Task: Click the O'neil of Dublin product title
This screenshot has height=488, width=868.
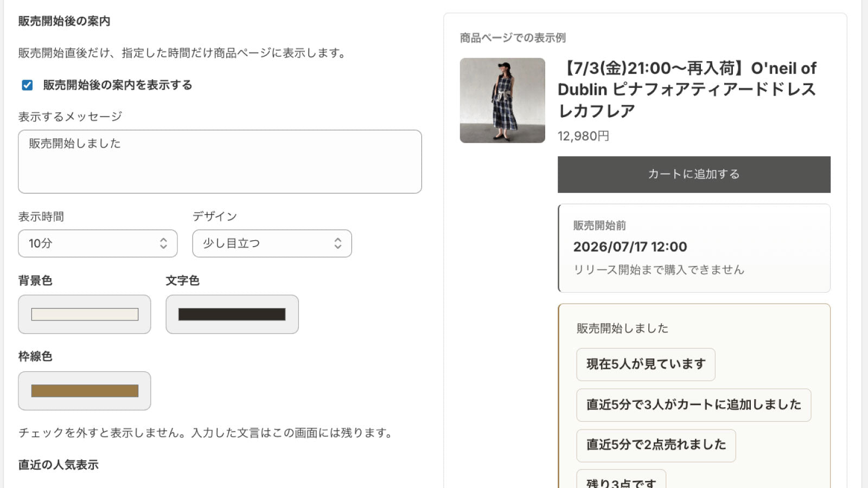Action: point(687,89)
